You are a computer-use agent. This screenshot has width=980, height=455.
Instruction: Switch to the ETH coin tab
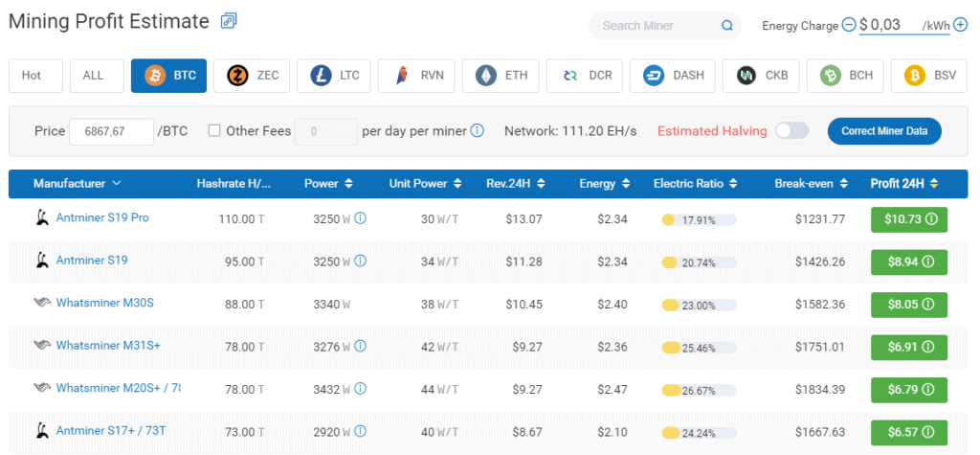(x=501, y=76)
